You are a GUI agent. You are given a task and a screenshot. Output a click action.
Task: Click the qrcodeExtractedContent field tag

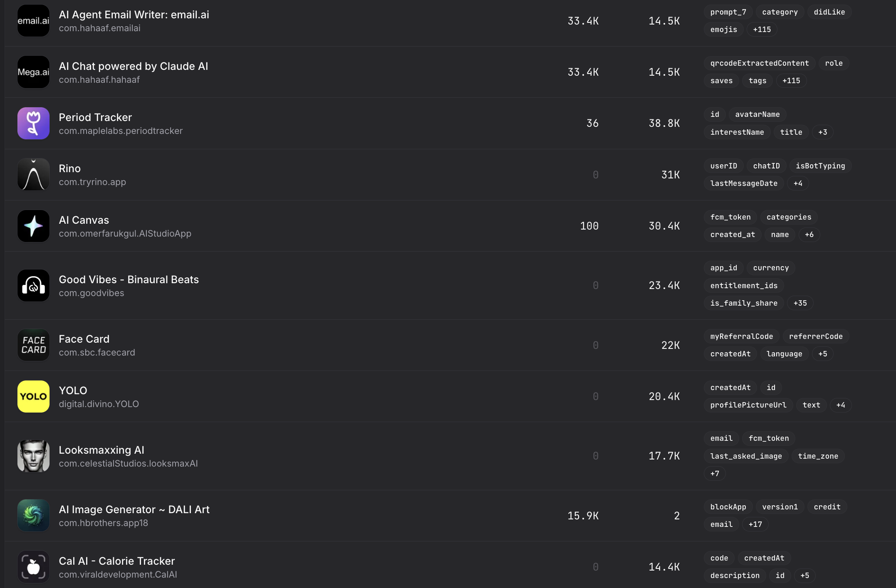point(760,63)
